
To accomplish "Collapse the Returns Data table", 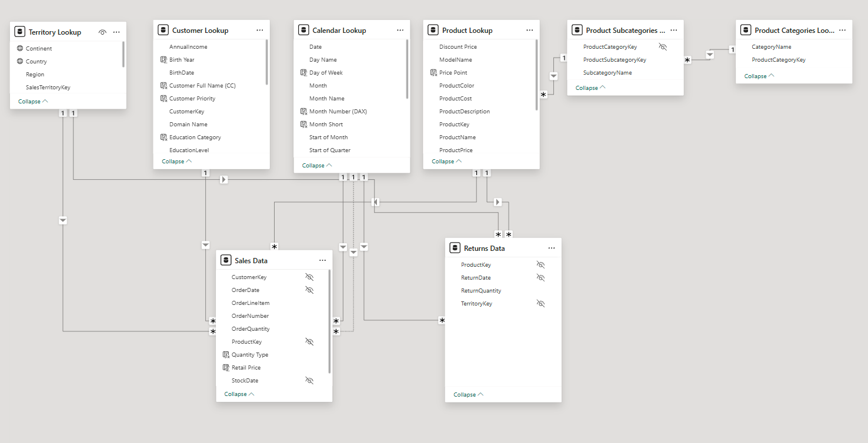I will pos(465,394).
